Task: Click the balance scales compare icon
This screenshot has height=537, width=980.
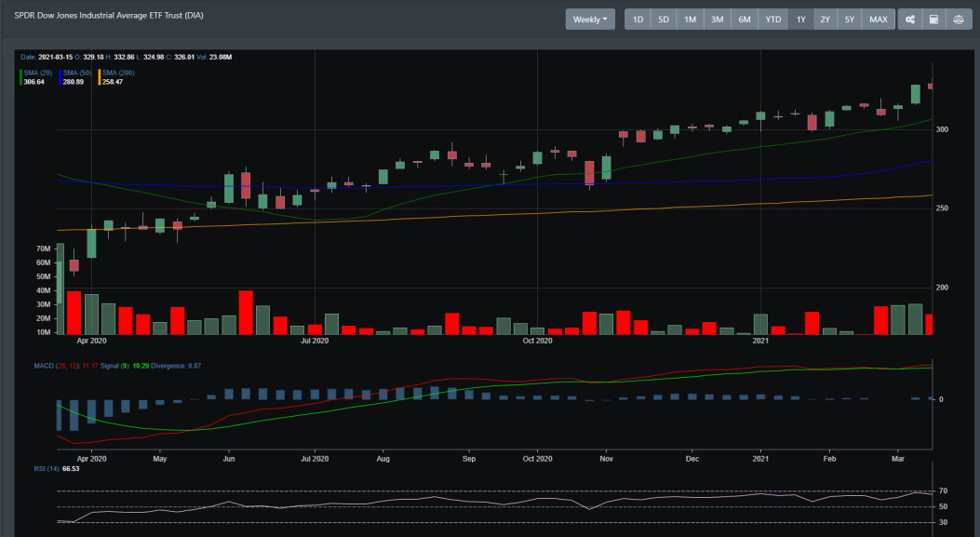Action: (958, 20)
